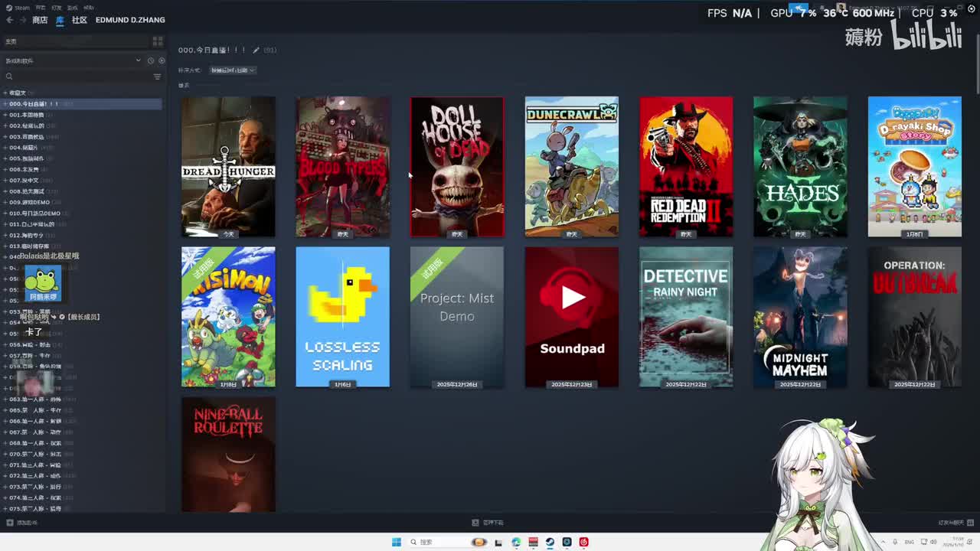This screenshot has width=980, height=551.
Task: Select the 075 collection row
Action: click(82, 509)
